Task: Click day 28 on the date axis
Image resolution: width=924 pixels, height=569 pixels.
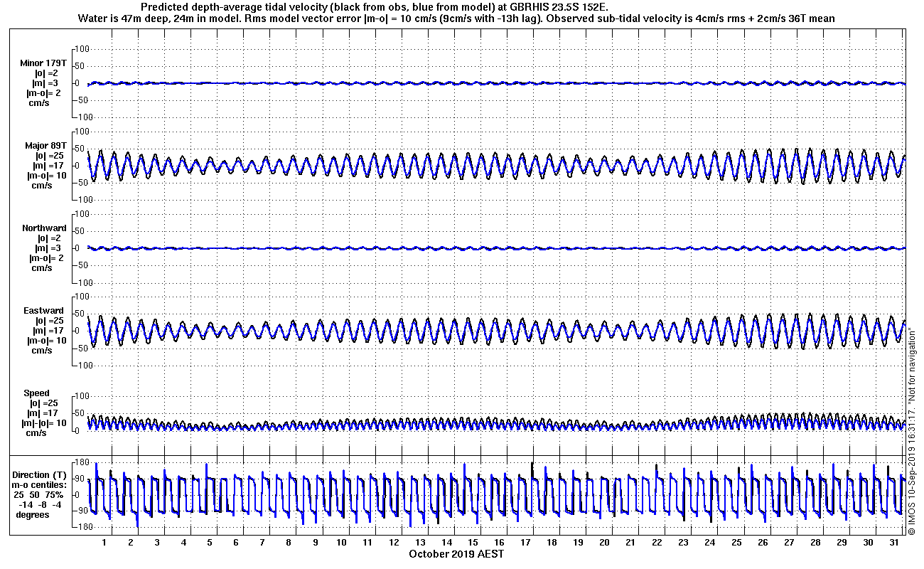Action: click(815, 543)
